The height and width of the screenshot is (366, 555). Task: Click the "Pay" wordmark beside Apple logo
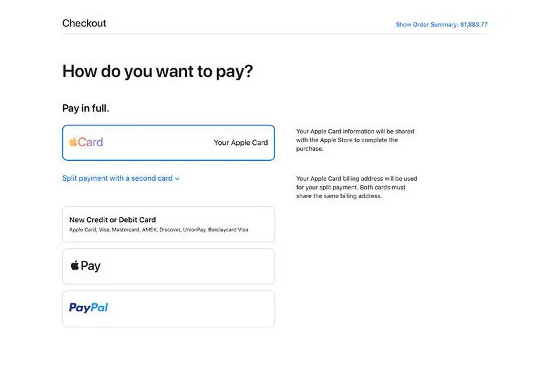91,266
